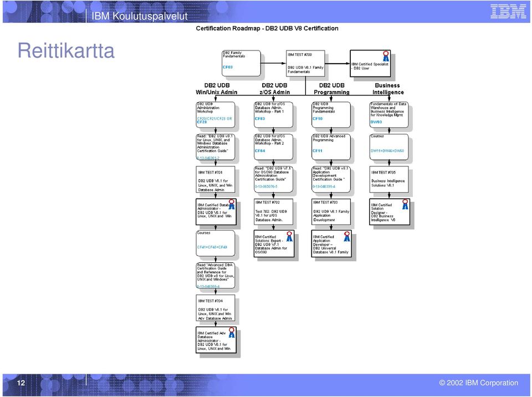Click the 'Workshop - Part 2' z/OS box title
This screenshot has width=532, height=397.
click(x=270, y=140)
